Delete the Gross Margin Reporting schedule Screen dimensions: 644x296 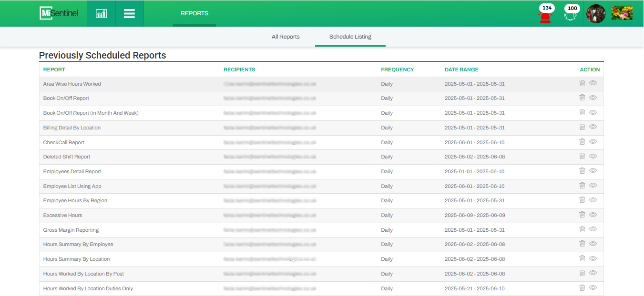[x=582, y=229]
